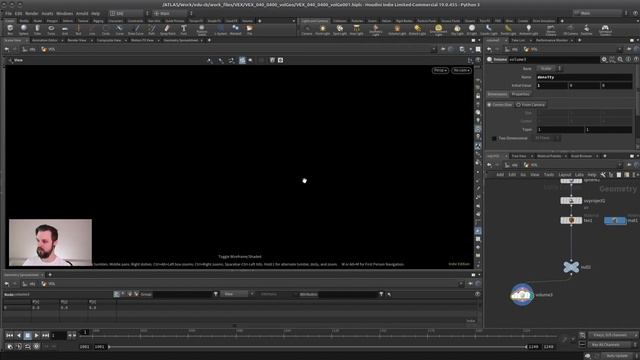The image size is (640, 360).
Task: Select the From Camera radio button
Action: coord(530,105)
